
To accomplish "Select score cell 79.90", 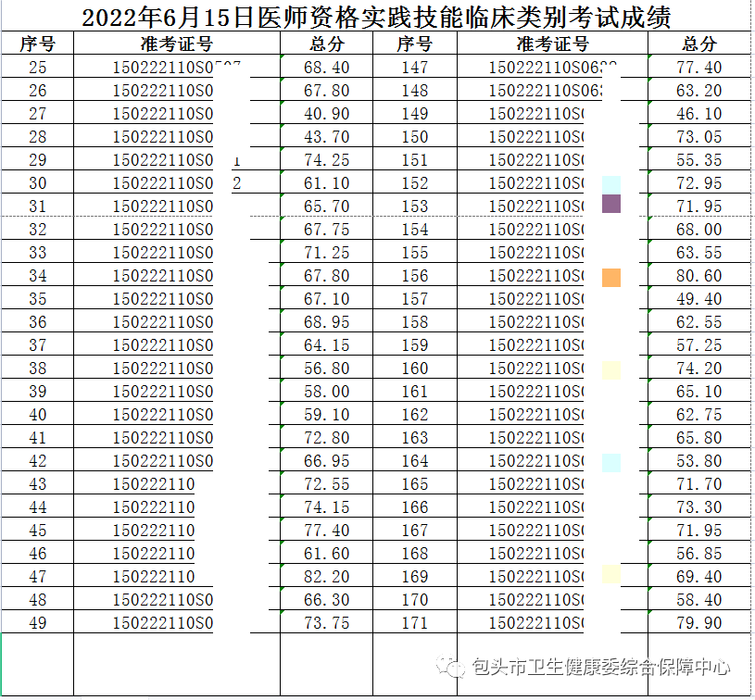I will point(699,622).
